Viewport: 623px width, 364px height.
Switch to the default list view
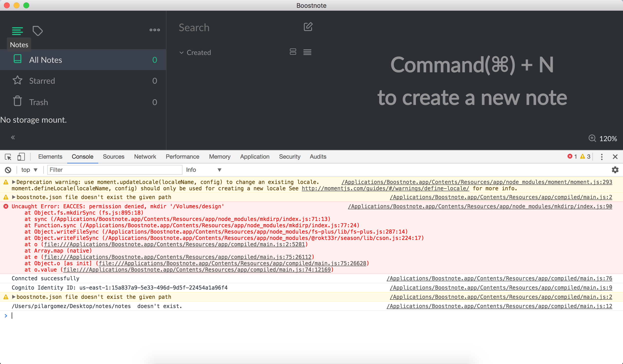pyautogui.click(x=293, y=52)
